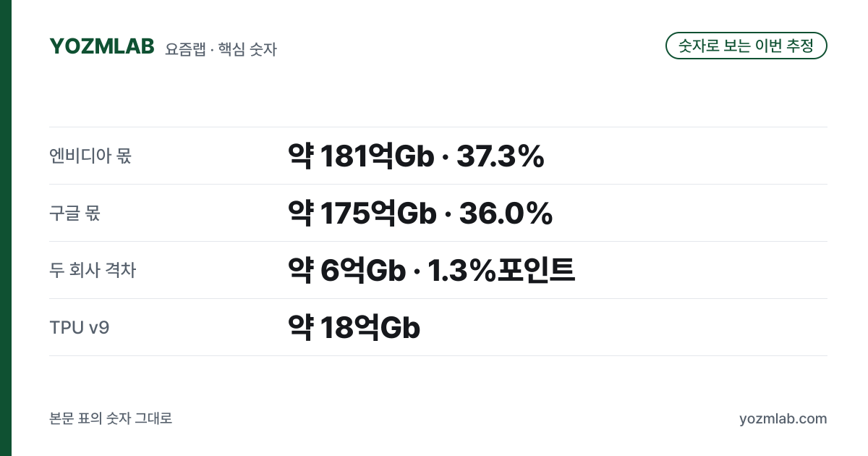Screen dimensions: 868x456
Task: Select the 요즘랩 · 핵심 숫자 subtitle
Action: coord(221,49)
